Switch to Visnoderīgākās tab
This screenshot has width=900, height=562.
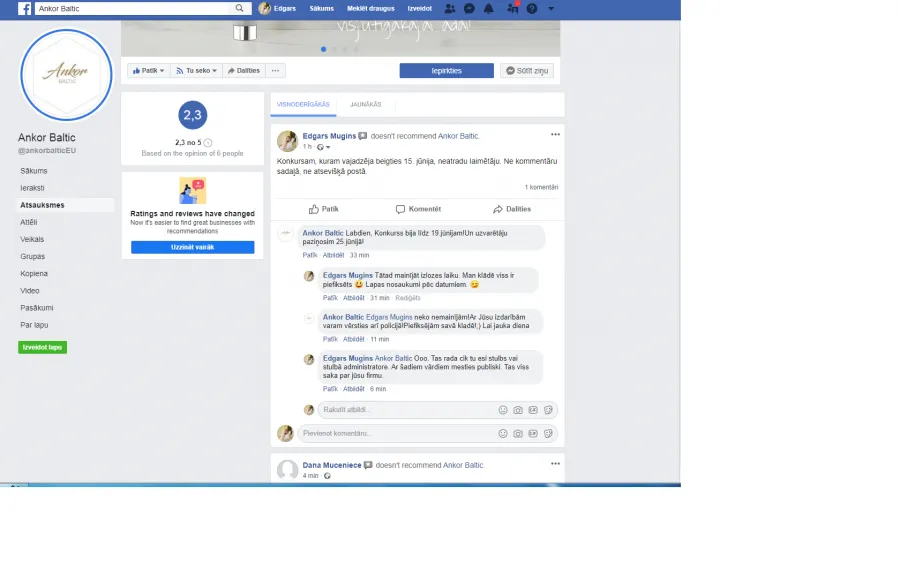[x=303, y=104]
